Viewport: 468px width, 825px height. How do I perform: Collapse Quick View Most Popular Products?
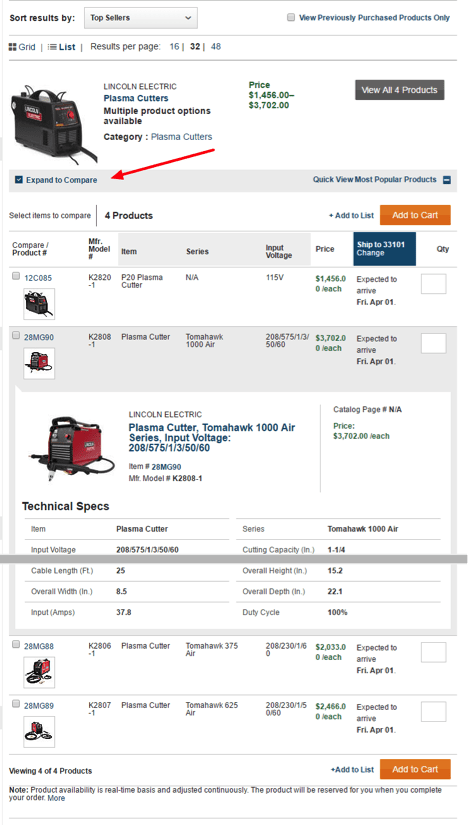(x=375, y=179)
